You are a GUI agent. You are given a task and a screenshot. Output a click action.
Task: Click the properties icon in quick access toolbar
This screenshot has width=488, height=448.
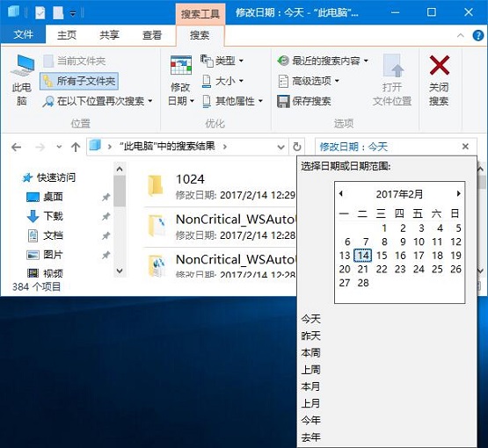[x=40, y=13]
